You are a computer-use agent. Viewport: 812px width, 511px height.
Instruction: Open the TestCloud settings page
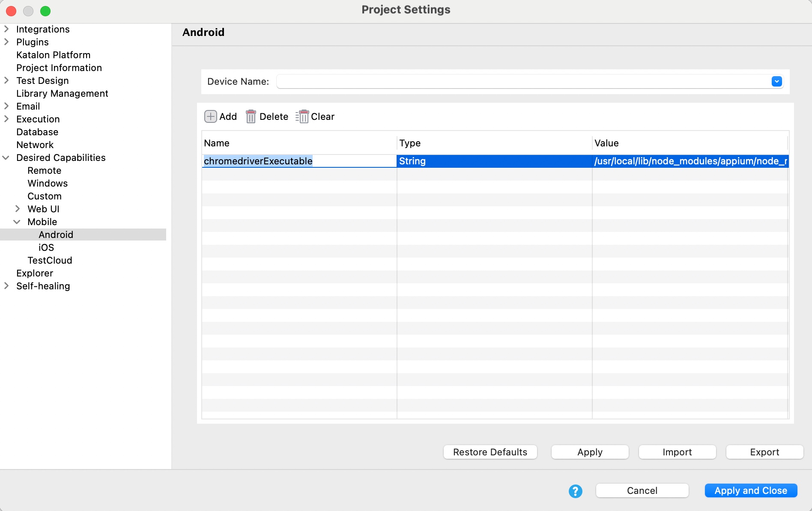click(50, 260)
